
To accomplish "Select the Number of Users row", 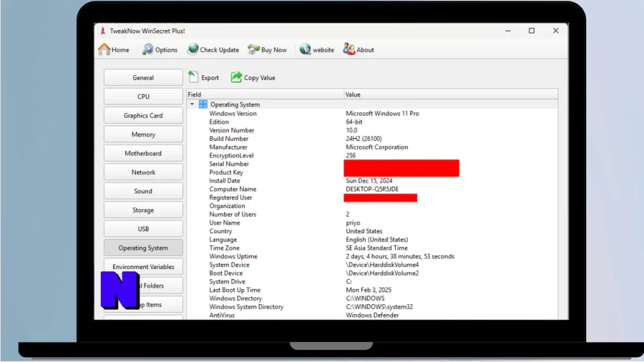I will point(372,214).
